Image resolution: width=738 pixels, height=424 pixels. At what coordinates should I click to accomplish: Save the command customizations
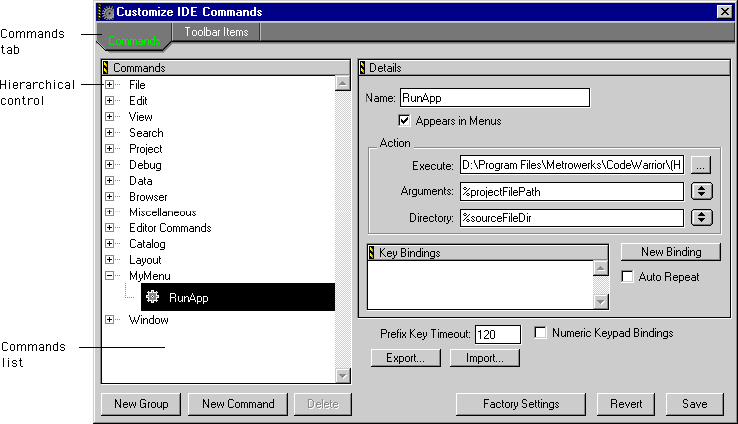point(695,404)
